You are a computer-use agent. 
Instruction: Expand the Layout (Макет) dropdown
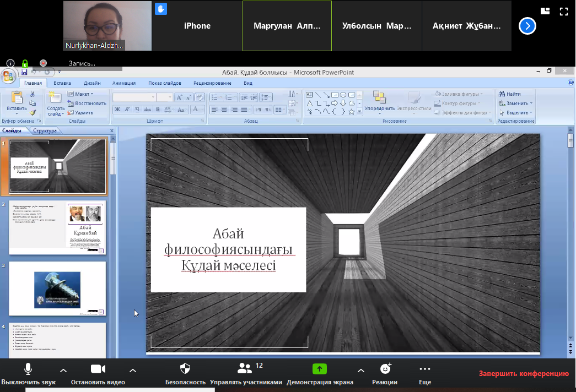coord(80,94)
